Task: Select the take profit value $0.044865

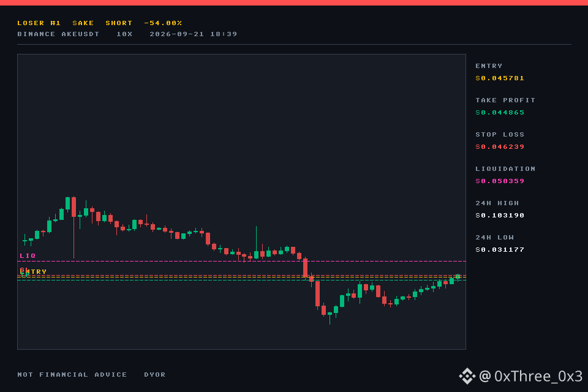Action: 500,113
